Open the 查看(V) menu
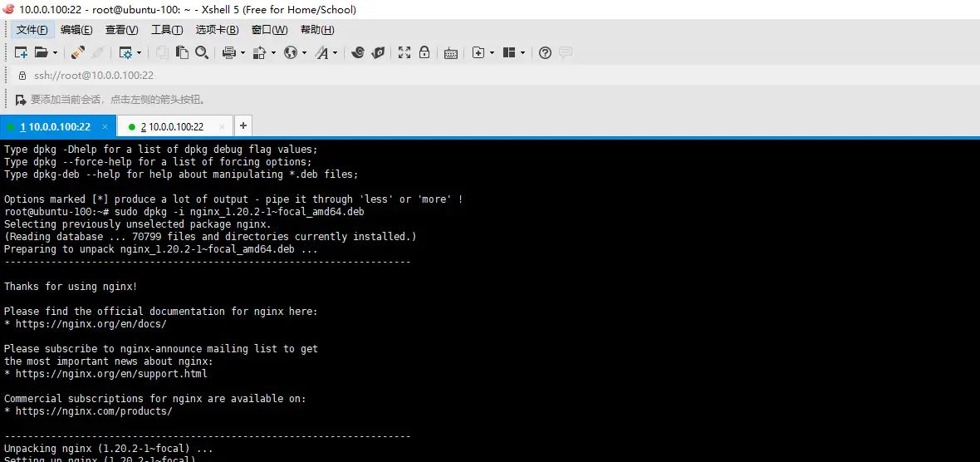980x462 pixels. click(x=121, y=29)
